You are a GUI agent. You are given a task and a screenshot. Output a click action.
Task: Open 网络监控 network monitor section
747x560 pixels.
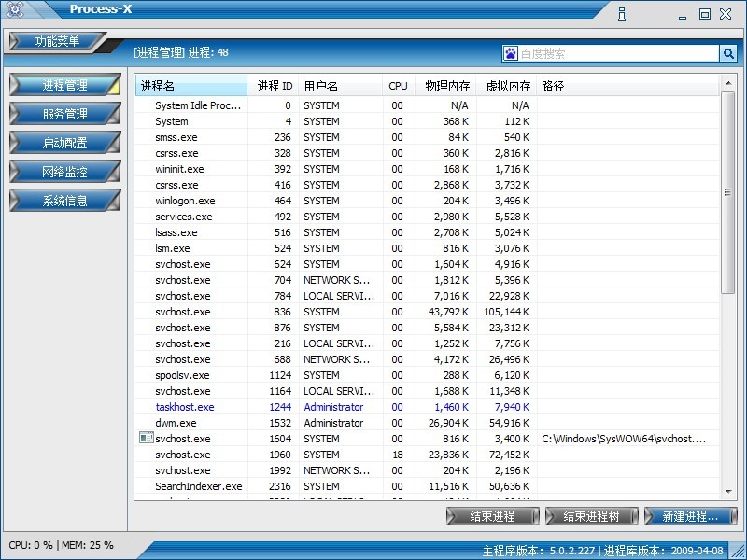[64, 172]
